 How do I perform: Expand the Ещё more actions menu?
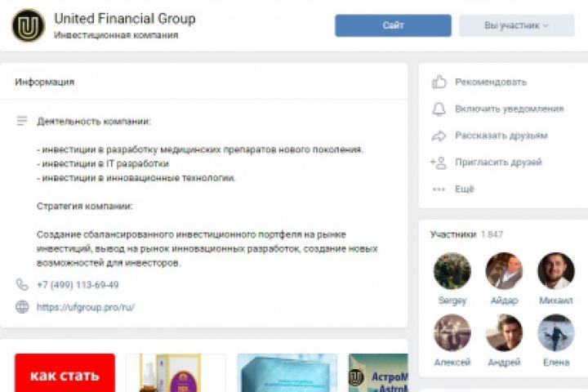[464, 189]
